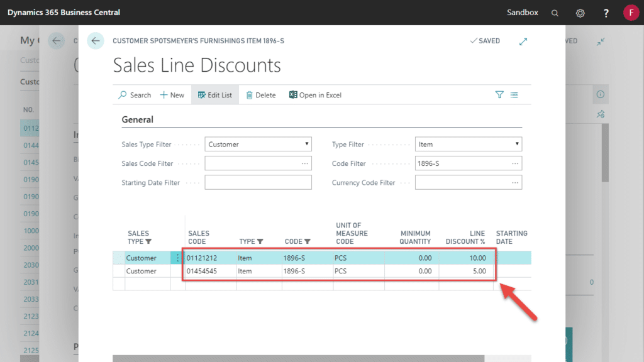Select sales code 01454545 cell
Viewport: 644px width, 362px height.
pos(211,271)
